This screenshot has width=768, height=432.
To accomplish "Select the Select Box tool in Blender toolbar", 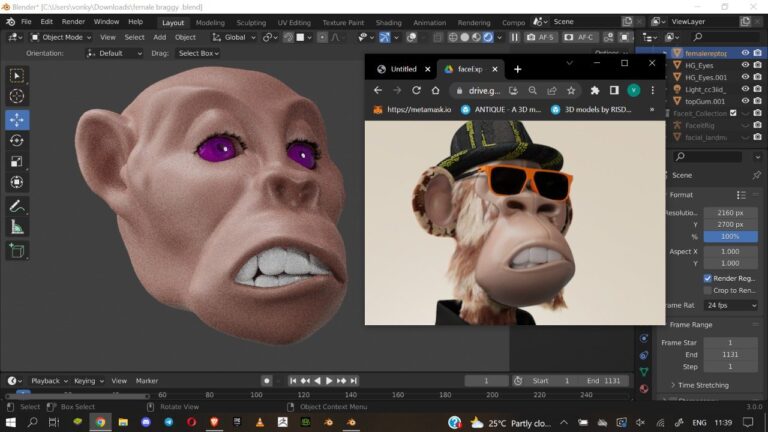I will tap(17, 76).
